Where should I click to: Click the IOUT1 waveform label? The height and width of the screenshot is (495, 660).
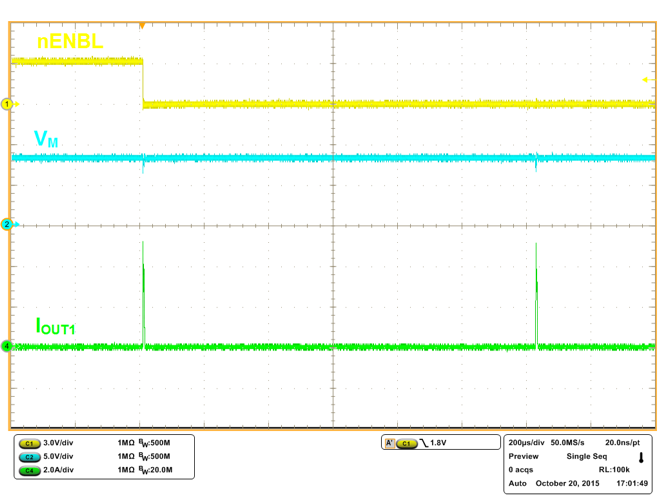pos(57,326)
